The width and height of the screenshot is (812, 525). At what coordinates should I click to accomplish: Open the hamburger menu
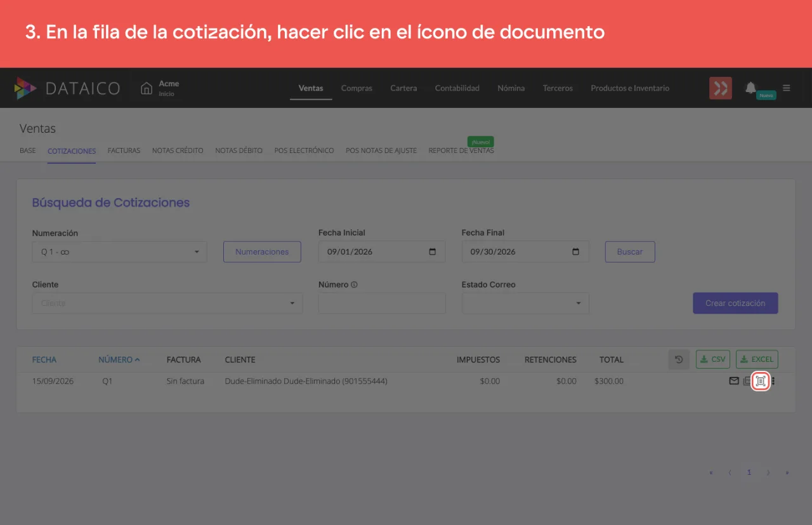(x=787, y=88)
